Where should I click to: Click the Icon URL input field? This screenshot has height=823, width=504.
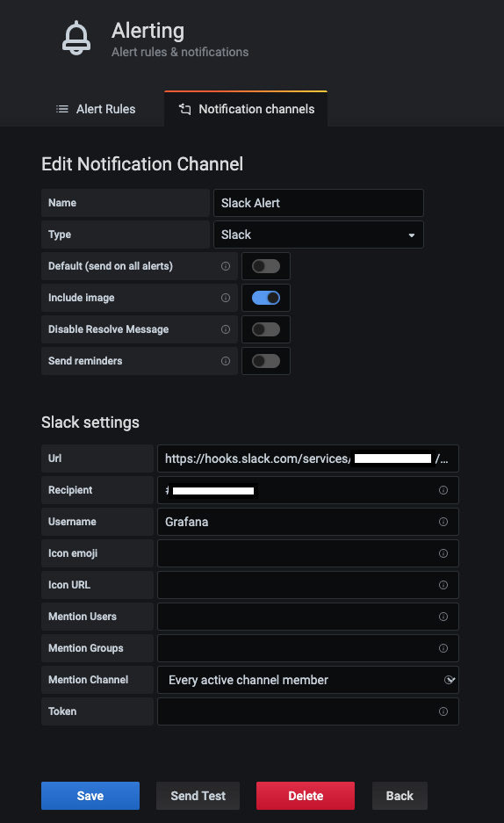(308, 585)
